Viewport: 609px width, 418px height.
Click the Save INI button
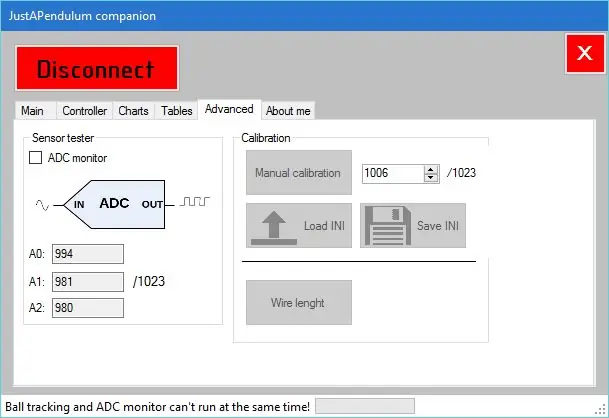[x=413, y=225]
